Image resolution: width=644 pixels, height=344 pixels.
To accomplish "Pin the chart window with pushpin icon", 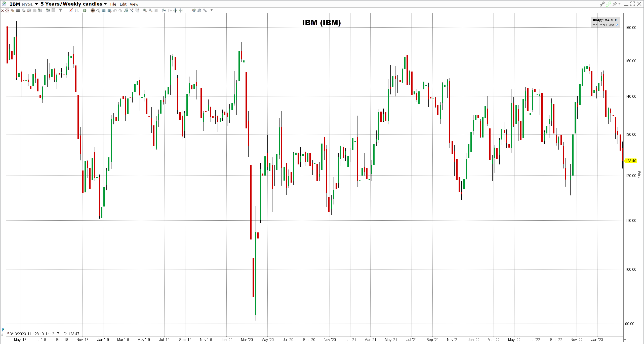I will click(614, 4).
